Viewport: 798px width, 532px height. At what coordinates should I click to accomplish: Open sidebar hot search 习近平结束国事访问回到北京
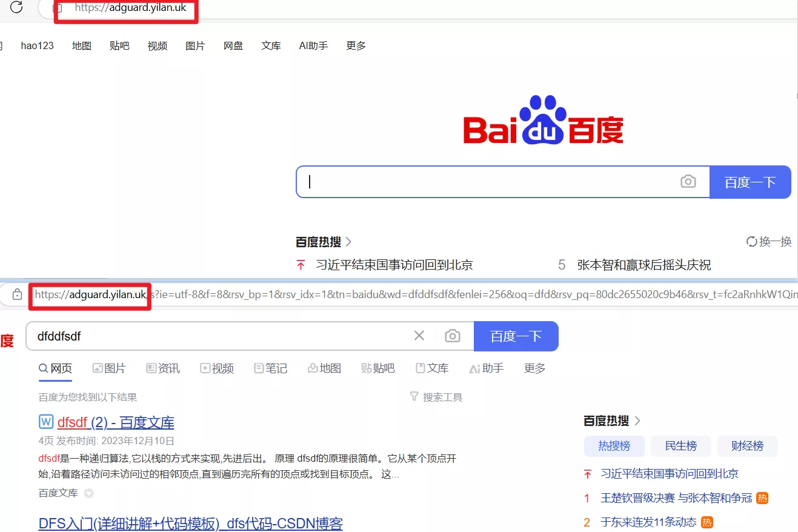click(x=670, y=474)
